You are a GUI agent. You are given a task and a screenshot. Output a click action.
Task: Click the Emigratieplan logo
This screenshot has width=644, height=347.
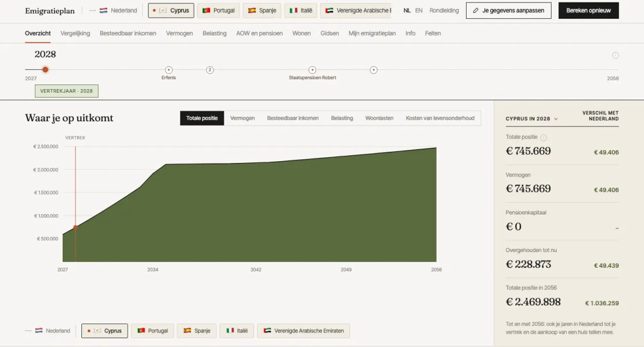point(50,11)
